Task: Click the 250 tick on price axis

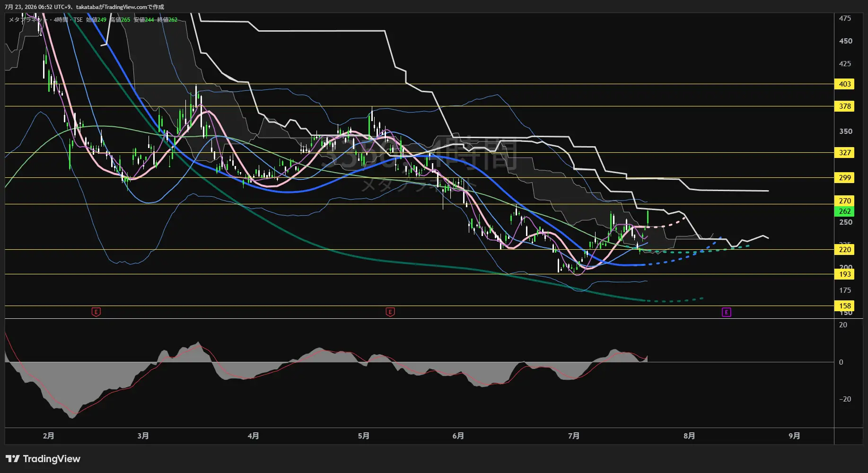Action: [845, 222]
